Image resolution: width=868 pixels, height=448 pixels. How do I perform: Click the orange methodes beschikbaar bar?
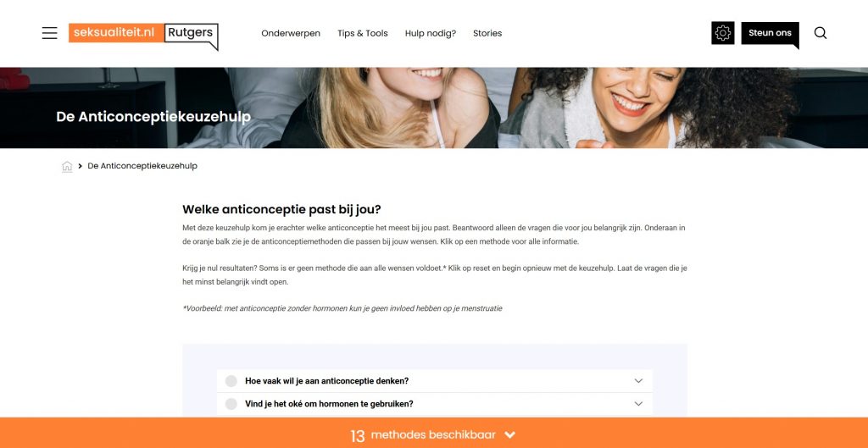coord(434,433)
